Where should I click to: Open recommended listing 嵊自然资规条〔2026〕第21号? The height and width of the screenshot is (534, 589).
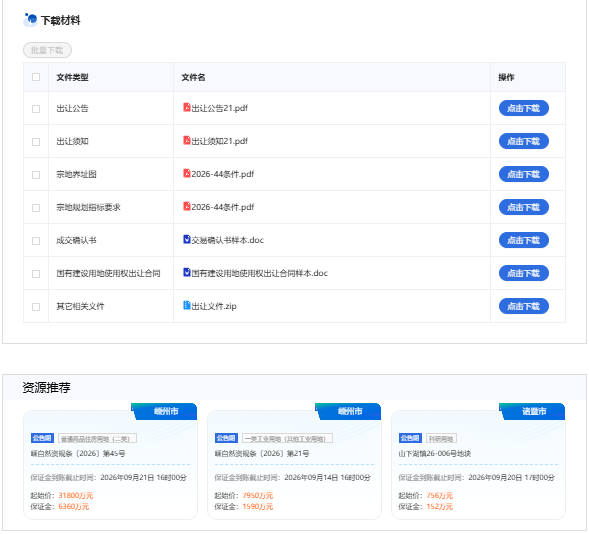[x=262, y=454]
